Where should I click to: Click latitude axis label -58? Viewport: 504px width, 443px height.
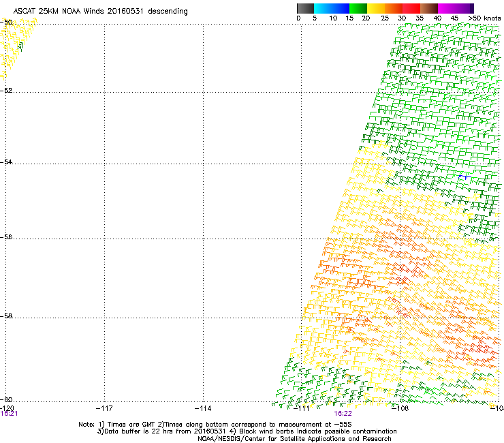point(6,316)
